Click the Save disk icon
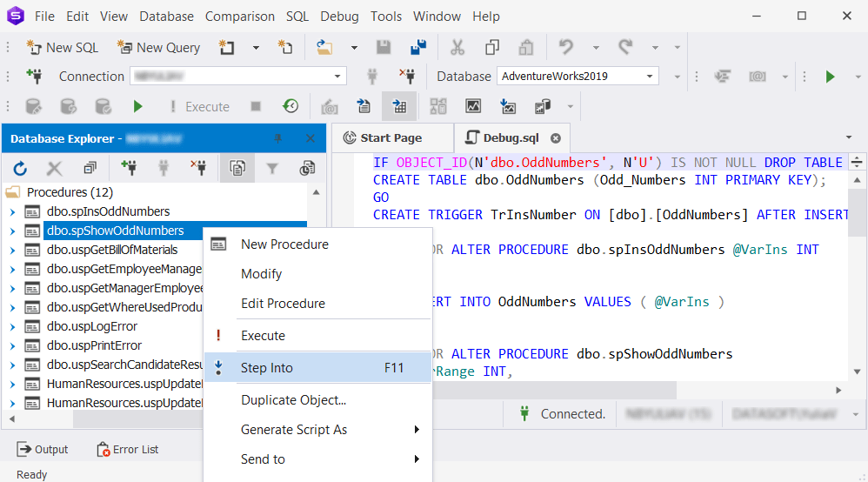 tap(384, 48)
